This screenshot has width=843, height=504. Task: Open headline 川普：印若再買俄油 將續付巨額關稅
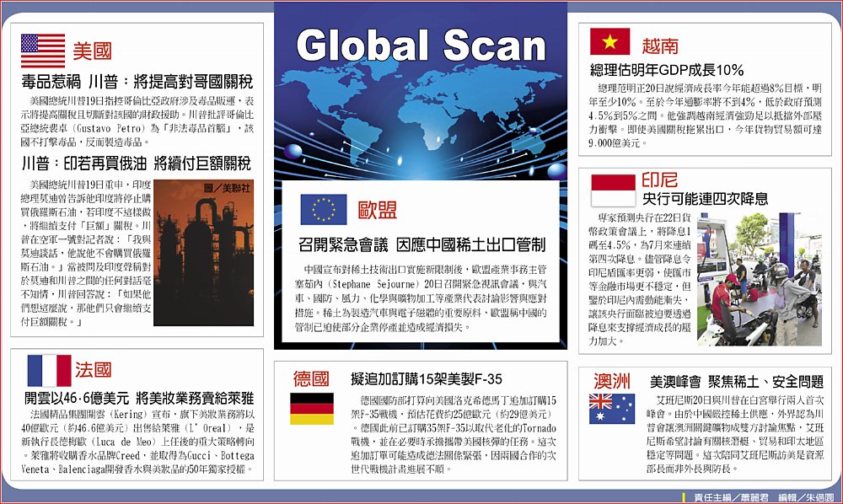136,163
